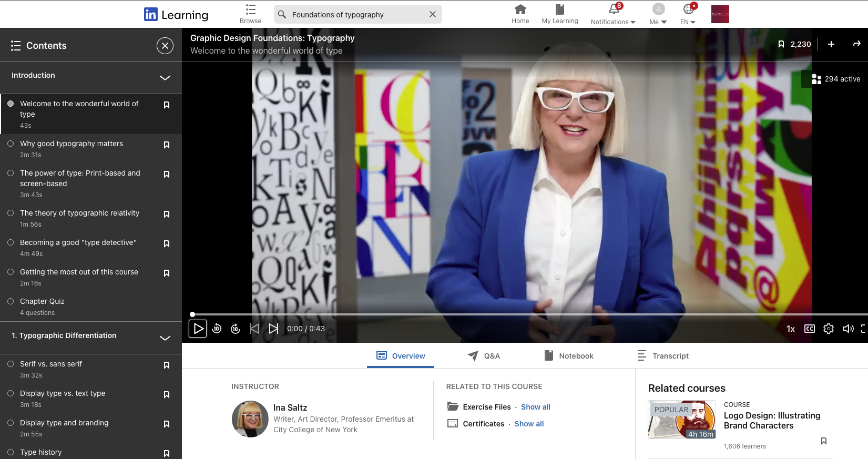868x459 pixels.
Task: Go to LinkedIn Learning Home
Action: coord(520,14)
